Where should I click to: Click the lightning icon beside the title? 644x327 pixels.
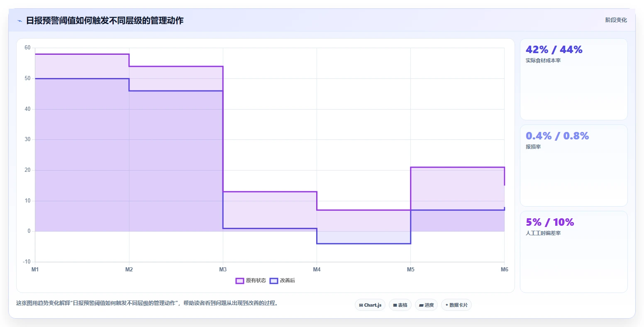click(20, 21)
